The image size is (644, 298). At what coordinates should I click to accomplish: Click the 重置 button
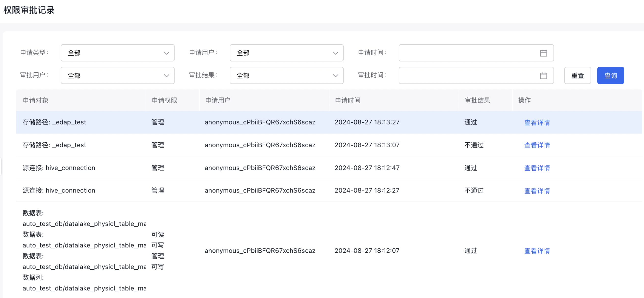click(x=577, y=75)
